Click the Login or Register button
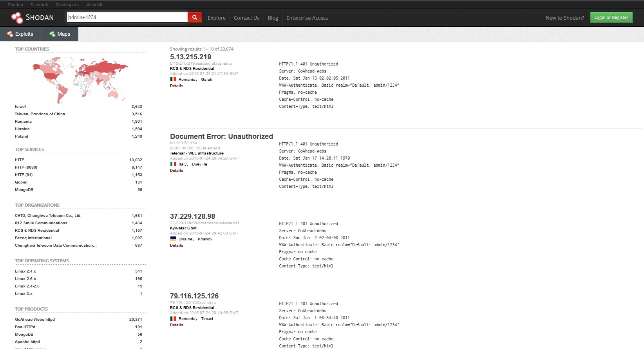644x349 pixels. (611, 17)
